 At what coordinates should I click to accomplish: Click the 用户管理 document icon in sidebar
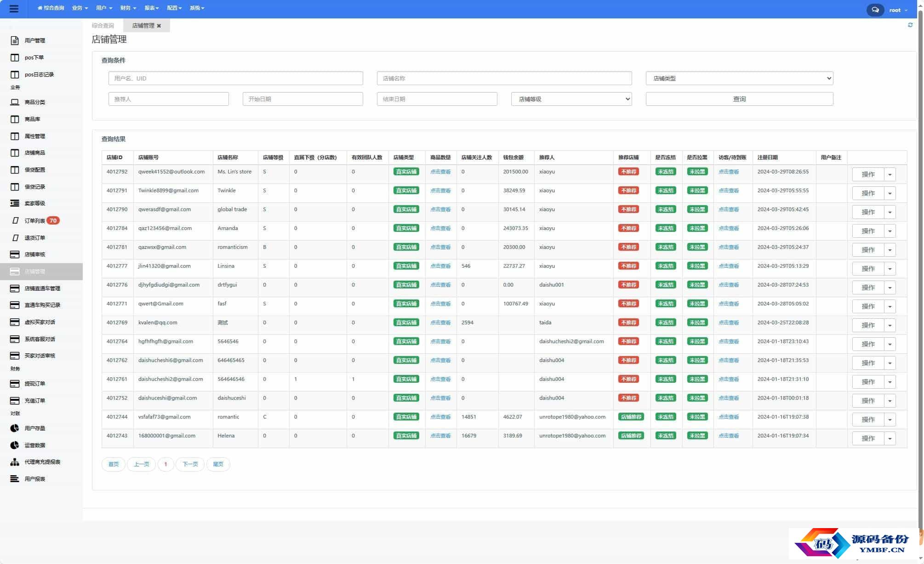click(x=15, y=40)
